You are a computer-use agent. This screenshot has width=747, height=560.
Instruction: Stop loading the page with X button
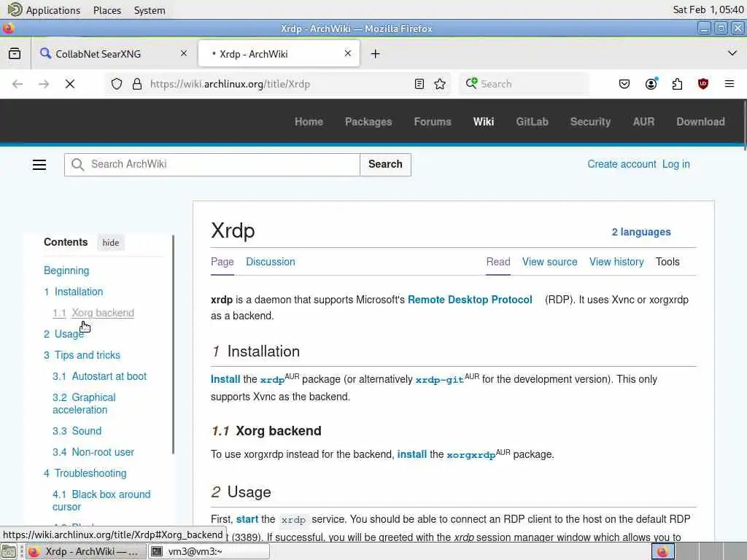click(x=70, y=85)
